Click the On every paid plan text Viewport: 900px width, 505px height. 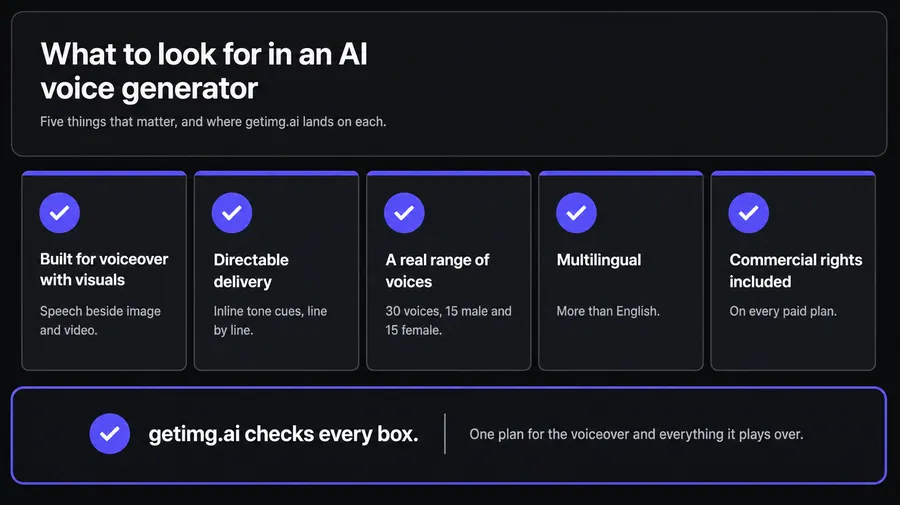783,311
